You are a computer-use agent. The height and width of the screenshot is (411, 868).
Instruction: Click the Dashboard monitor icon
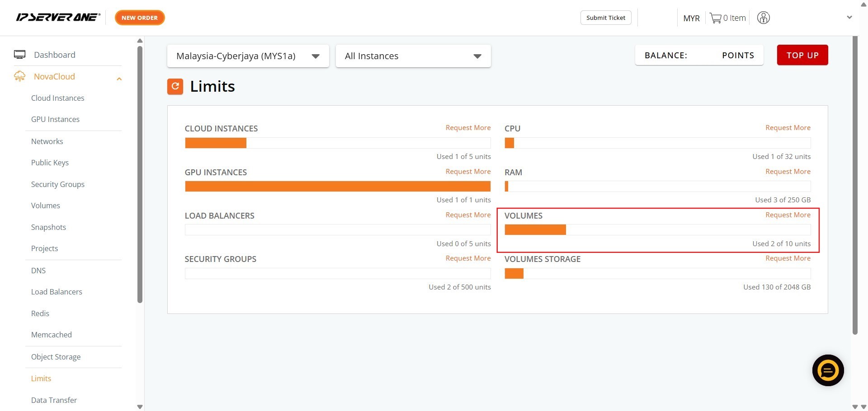(x=19, y=55)
